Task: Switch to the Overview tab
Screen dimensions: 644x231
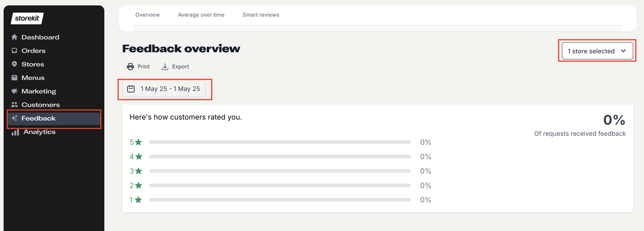Action: (x=148, y=15)
